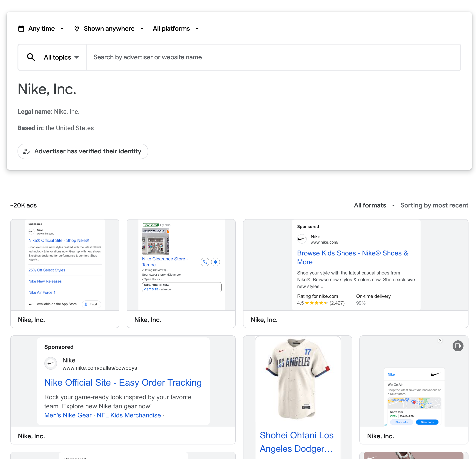The image size is (476, 459).
Task: Click the calendar icon beside Any time
Action: (x=21, y=29)
